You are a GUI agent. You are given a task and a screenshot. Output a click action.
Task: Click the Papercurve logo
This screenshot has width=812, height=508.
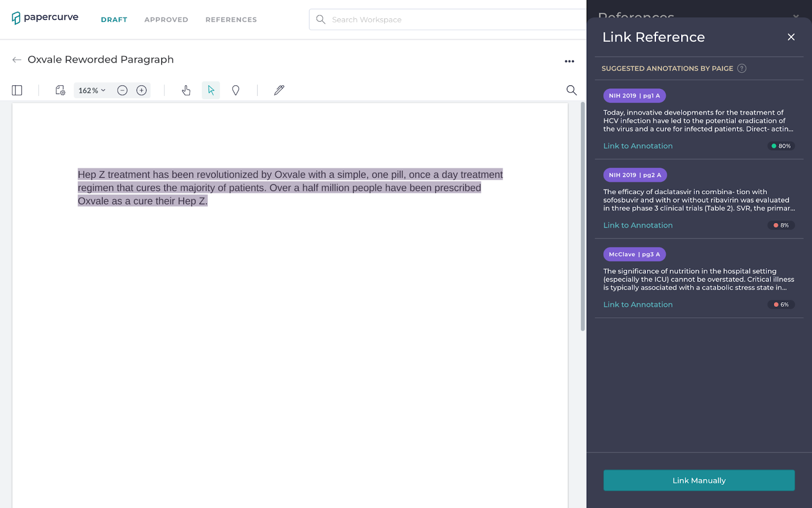(45, 18)
